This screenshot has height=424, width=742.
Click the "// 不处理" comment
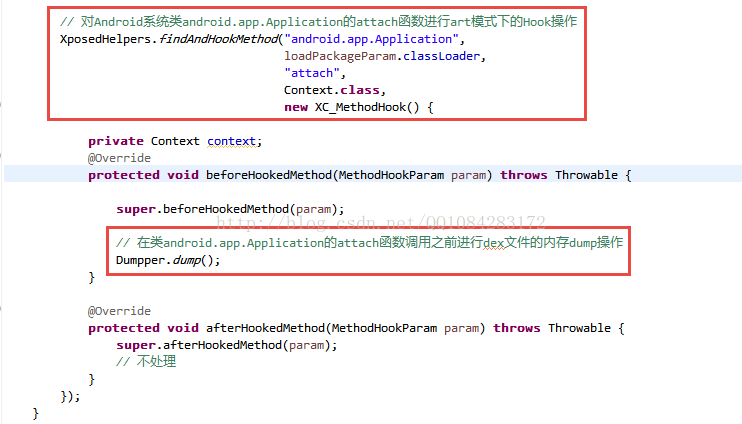tap(146, 362)
